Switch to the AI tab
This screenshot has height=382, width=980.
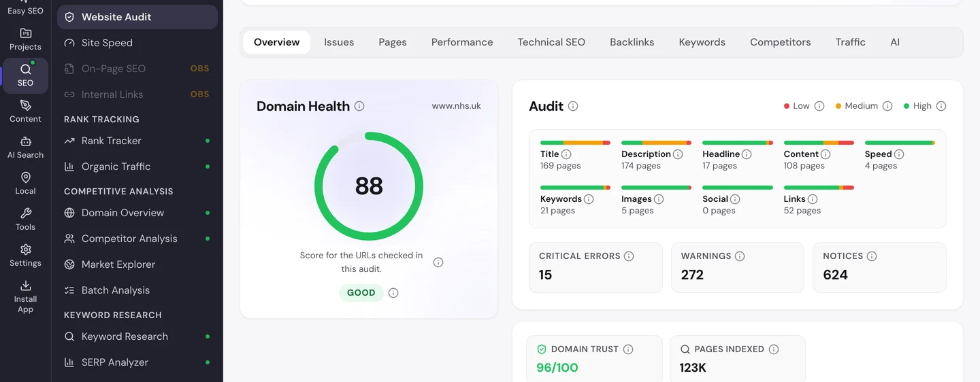pyautogui.click(x=895, y=42)
